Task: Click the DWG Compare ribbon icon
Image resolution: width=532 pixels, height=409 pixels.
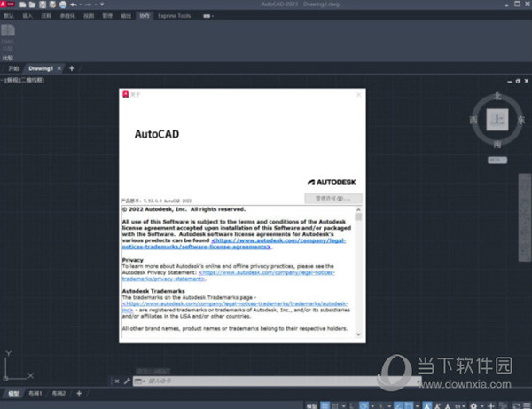Action: [x=8, y=37]
